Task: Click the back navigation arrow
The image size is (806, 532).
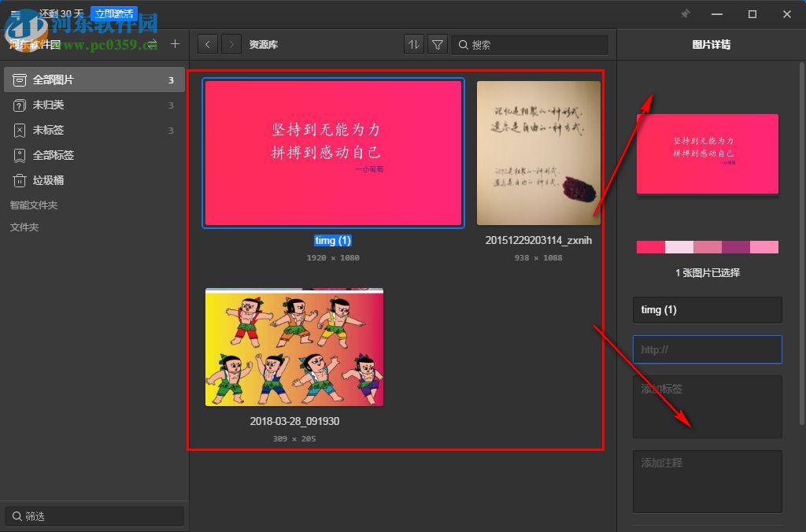Action: (x=207, y=44)
